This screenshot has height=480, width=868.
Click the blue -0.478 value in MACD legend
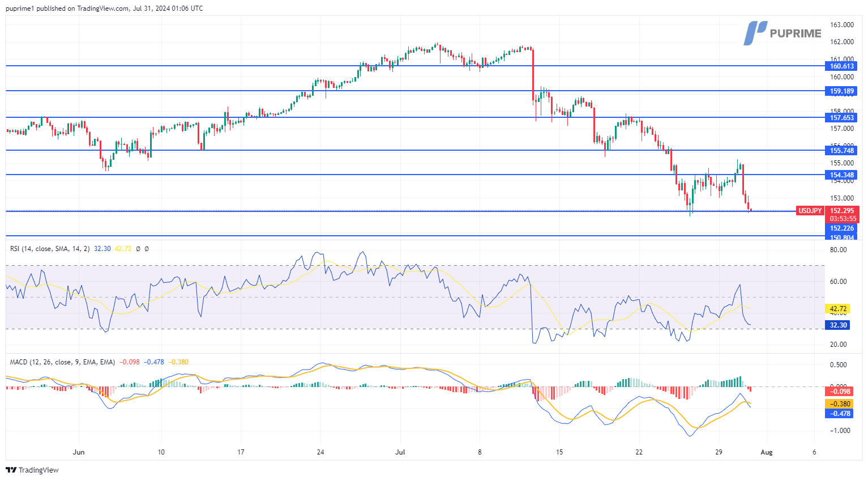pos(153,362)
